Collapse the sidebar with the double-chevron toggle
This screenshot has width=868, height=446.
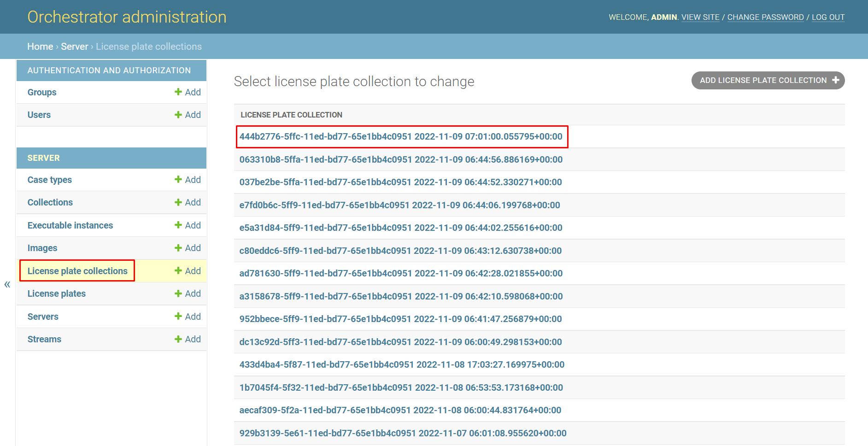[x=7, y=284]
